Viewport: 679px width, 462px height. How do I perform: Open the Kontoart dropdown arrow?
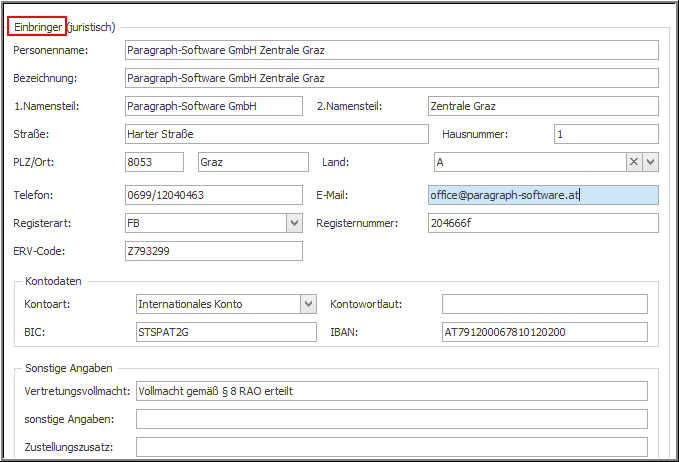(308, 304)
